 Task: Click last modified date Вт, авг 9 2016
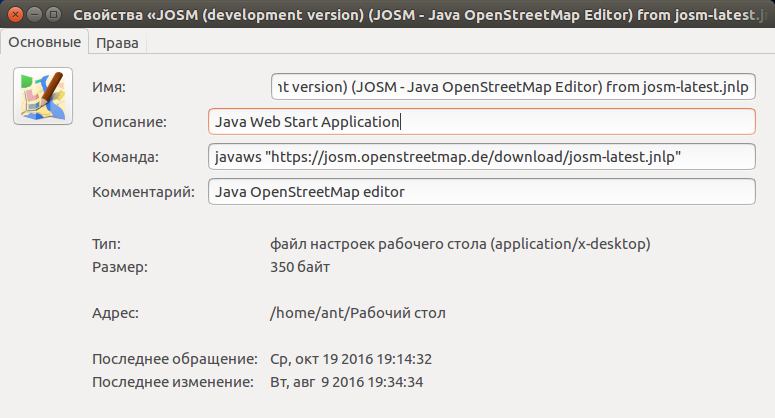point(346,382)
